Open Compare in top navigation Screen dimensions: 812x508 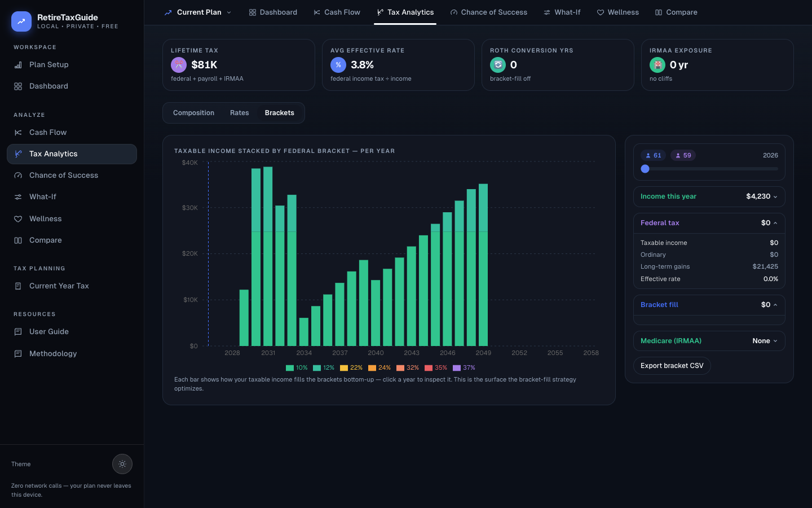tap(677, 12)
